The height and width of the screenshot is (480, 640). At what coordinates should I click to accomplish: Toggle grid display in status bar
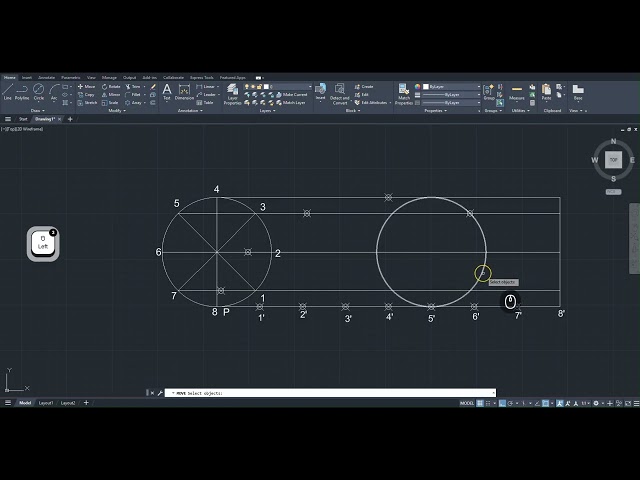point(480,403)
